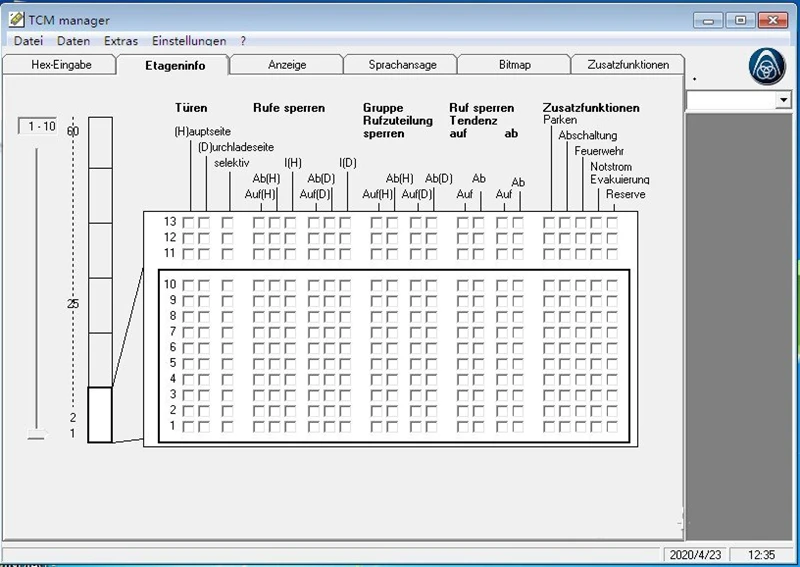Check Rufe sperren Ab(D) for floor 6
The width and height of the screenshot is (800, 567).
coord(330,349)
